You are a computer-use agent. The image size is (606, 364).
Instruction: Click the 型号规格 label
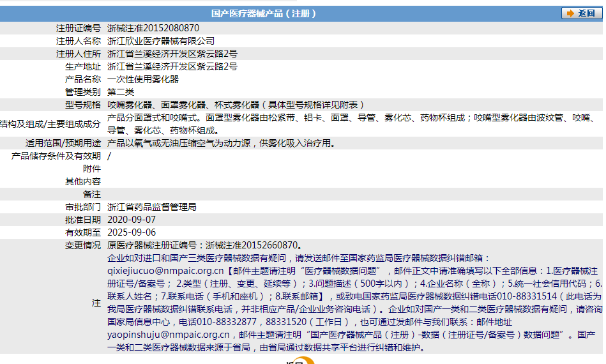(x=83, y=105)
